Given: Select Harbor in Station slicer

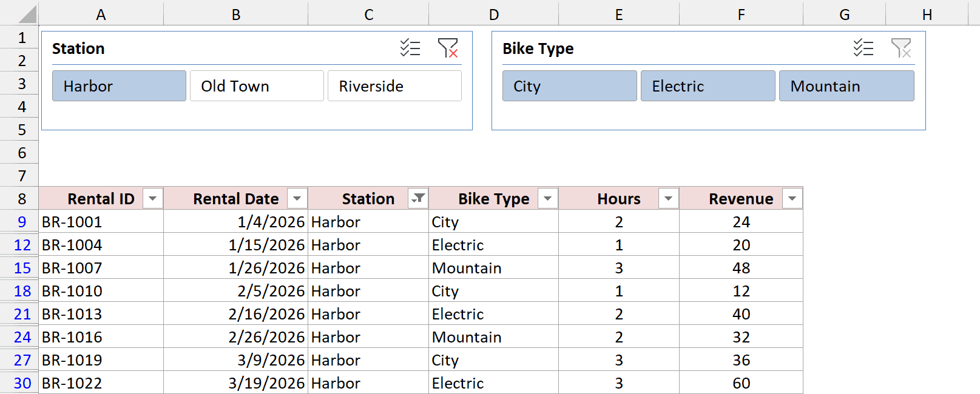Looking at the screenshot, I should pos(119,85).
